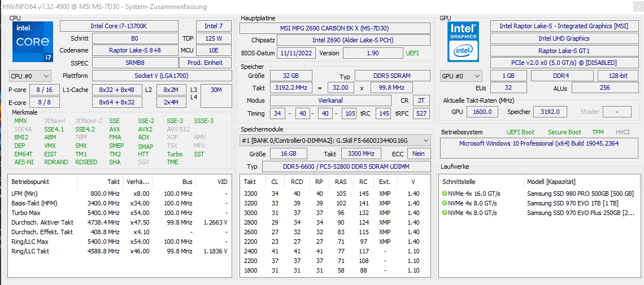644x285 pixels.
Task: Click the TPM status label
Action: (598, 132)
